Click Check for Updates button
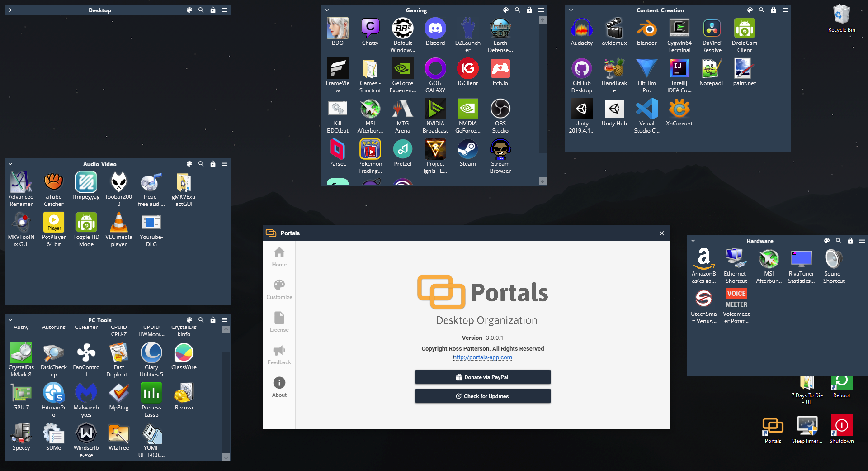868x471 pixels. click(483, 396)
